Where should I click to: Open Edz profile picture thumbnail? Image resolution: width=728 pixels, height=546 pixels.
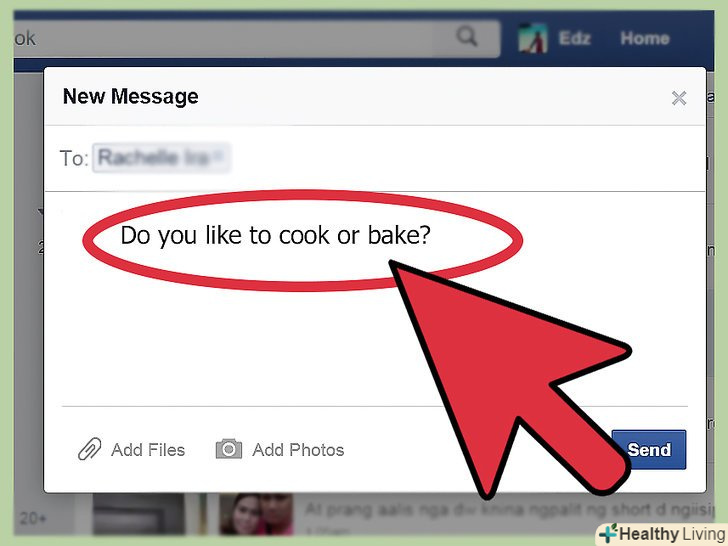tap(533, 38)
